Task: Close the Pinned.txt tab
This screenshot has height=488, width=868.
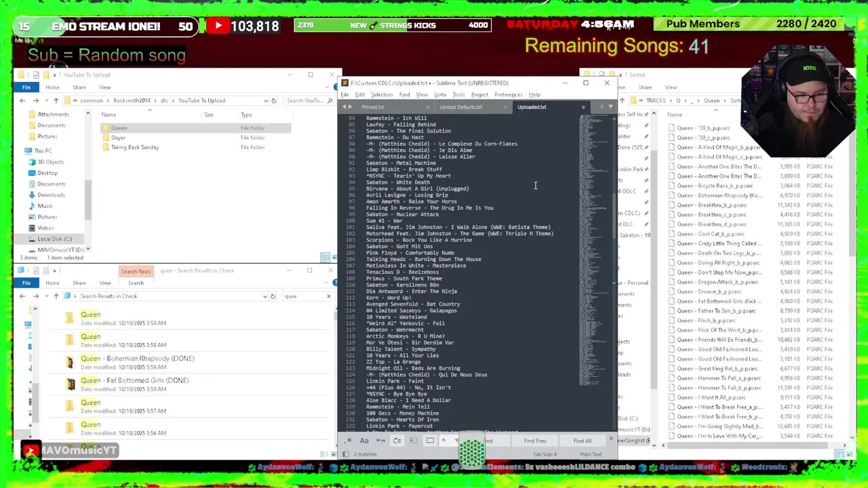Action: pos(427,107)
